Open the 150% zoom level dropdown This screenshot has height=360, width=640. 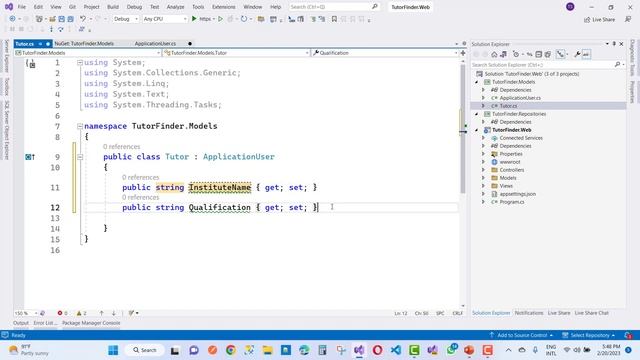click(x=25, y=313)
